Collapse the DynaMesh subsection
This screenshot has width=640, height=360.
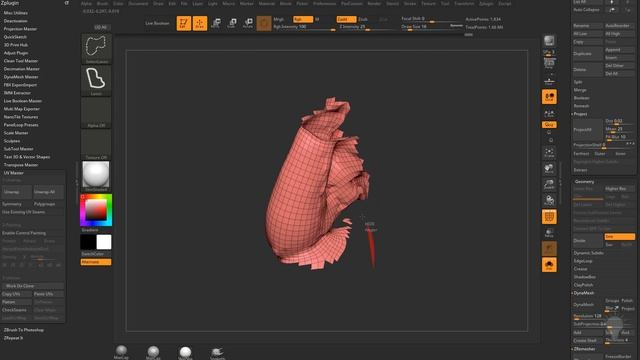pos(584,293)
